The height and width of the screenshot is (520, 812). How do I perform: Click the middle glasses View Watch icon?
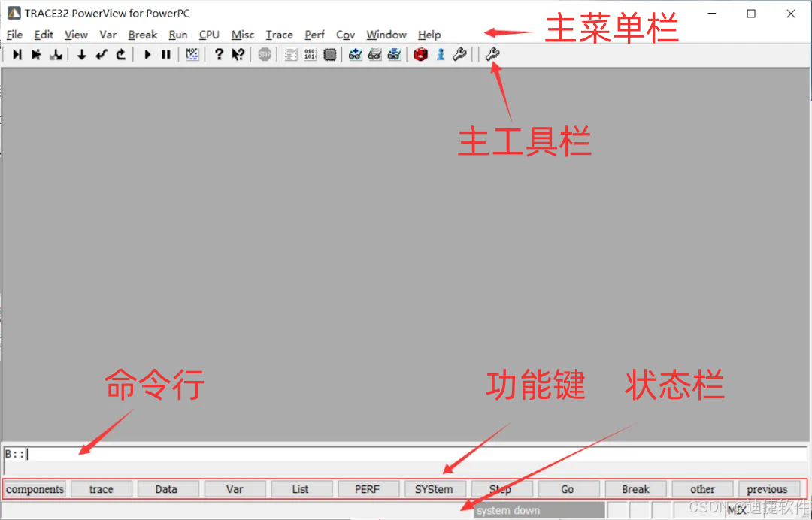coord(375,54)
